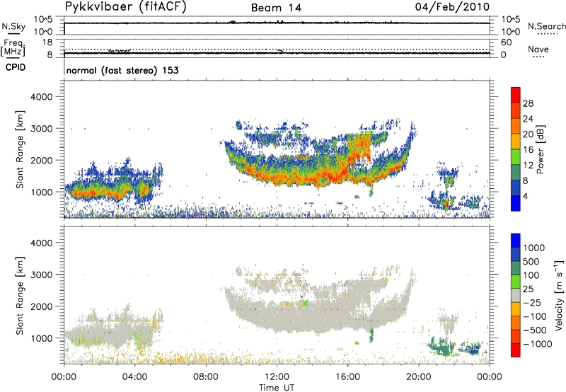Click the 'Freq. [MHz]' axis label
The height and width of the screenshot is (392, 566).
click(x=13, y=48)
